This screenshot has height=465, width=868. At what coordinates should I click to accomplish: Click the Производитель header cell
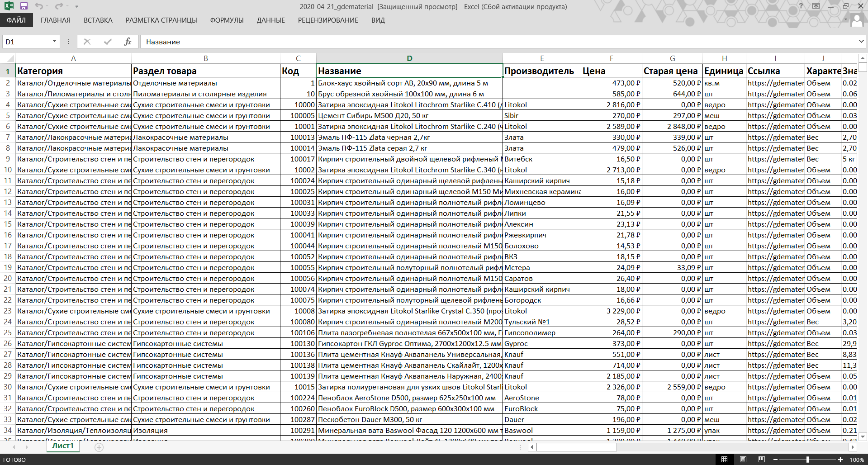[542, 71]
